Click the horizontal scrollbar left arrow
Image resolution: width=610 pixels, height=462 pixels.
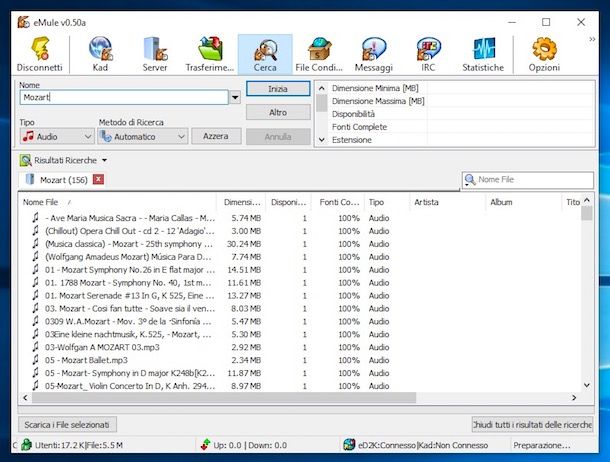pyautogui.click(x=25, y=397)
